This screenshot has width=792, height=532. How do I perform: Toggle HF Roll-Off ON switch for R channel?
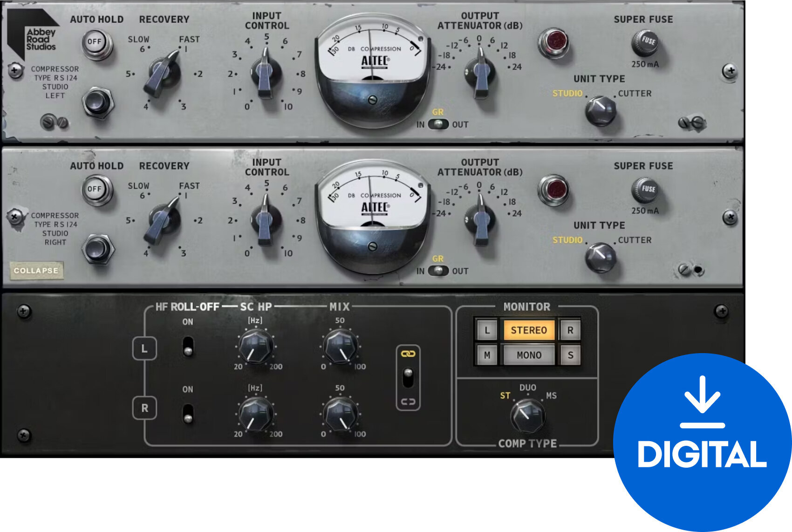tap(188, 414)
